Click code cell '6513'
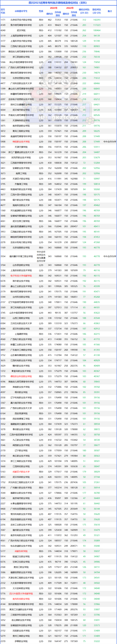Viewport: 117px width, 644px height. [x=3, y=94]
